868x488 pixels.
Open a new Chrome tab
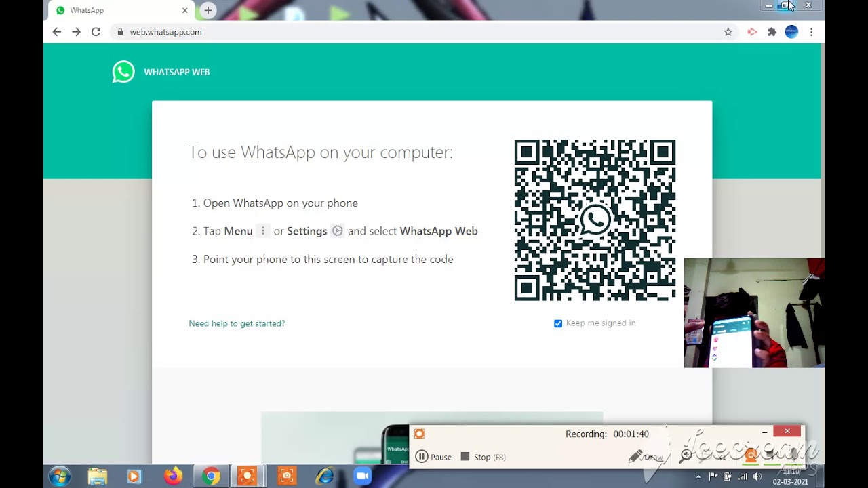[x=208, y=10]
